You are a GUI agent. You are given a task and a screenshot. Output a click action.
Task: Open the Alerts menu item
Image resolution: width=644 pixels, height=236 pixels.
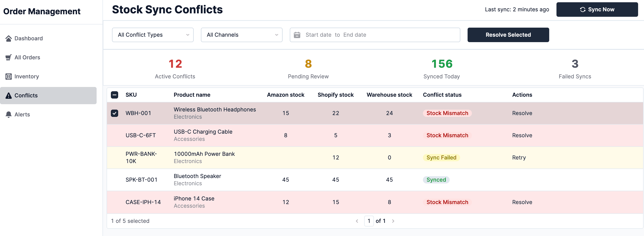pos(22,114)
